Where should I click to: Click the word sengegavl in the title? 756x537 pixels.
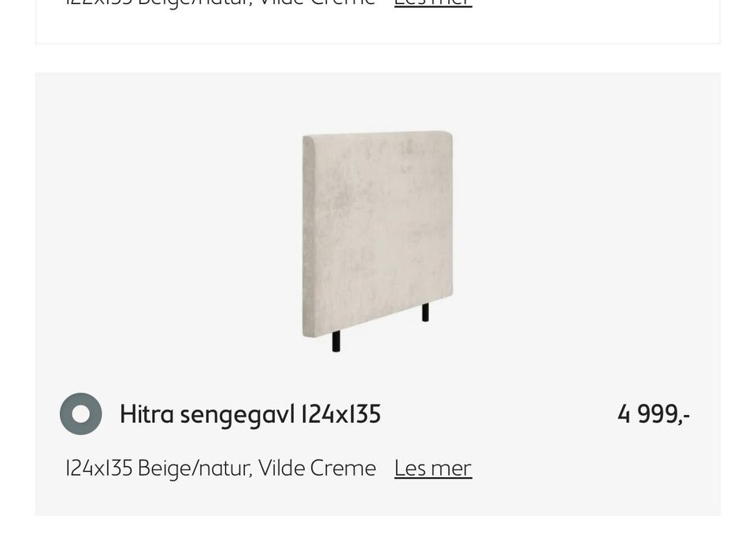coord(237,415)
